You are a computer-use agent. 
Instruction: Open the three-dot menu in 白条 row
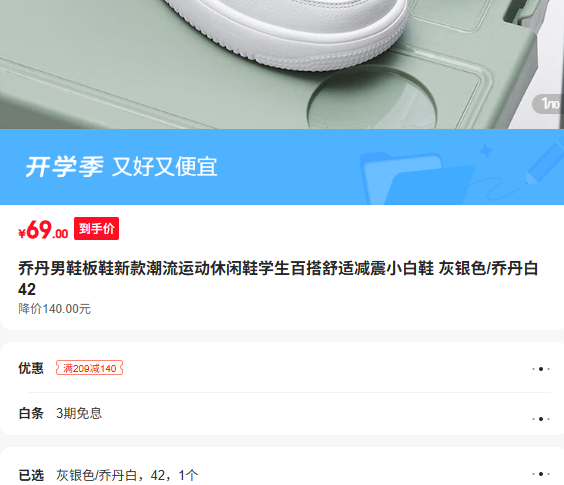[541, 419]
